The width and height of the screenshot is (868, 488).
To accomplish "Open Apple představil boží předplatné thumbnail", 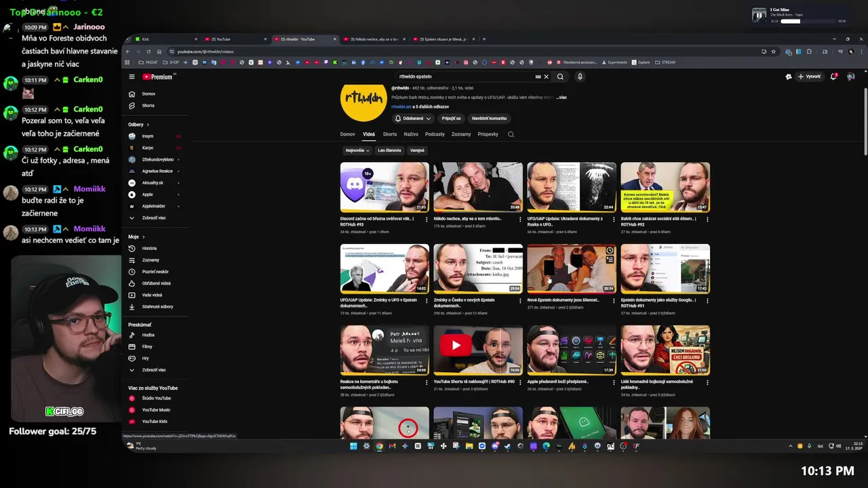I will [572, 350].
